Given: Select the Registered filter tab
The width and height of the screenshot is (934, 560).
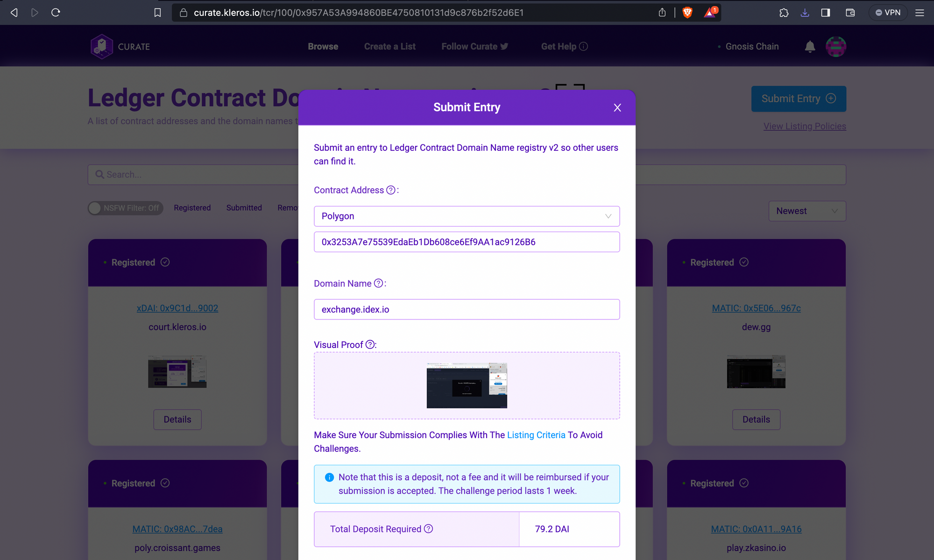Looking at the screenshot, I should (192, 208).
